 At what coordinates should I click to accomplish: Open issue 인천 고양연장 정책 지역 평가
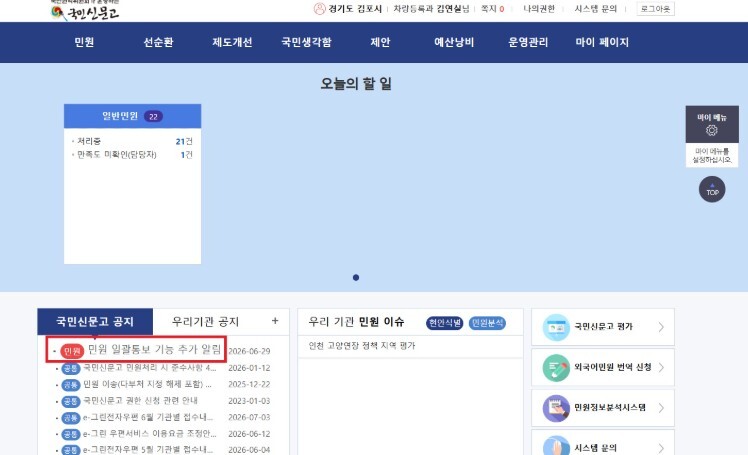tap(362, 346)
